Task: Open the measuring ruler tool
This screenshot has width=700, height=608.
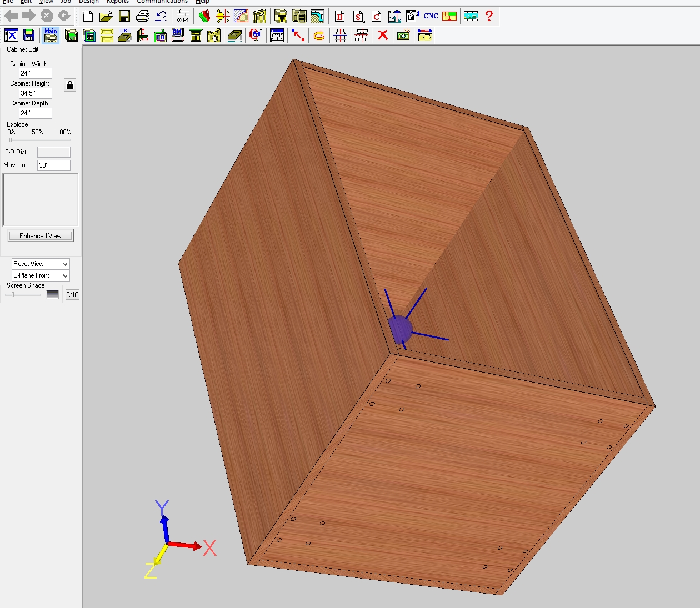Action: tap(425, 36)
